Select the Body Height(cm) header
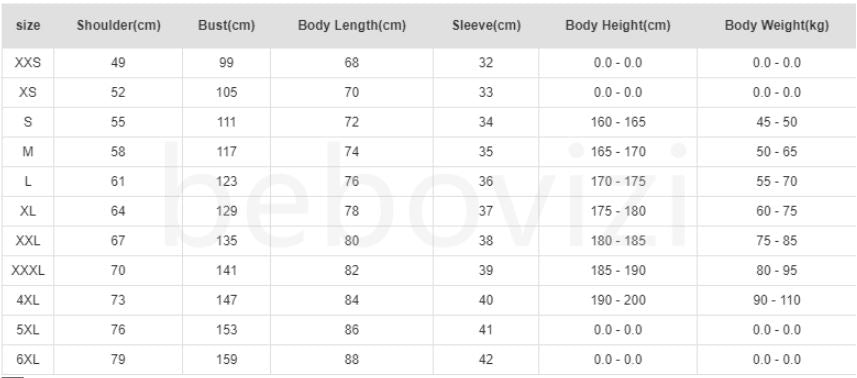The image size is (857, 378). click(618, 26)
